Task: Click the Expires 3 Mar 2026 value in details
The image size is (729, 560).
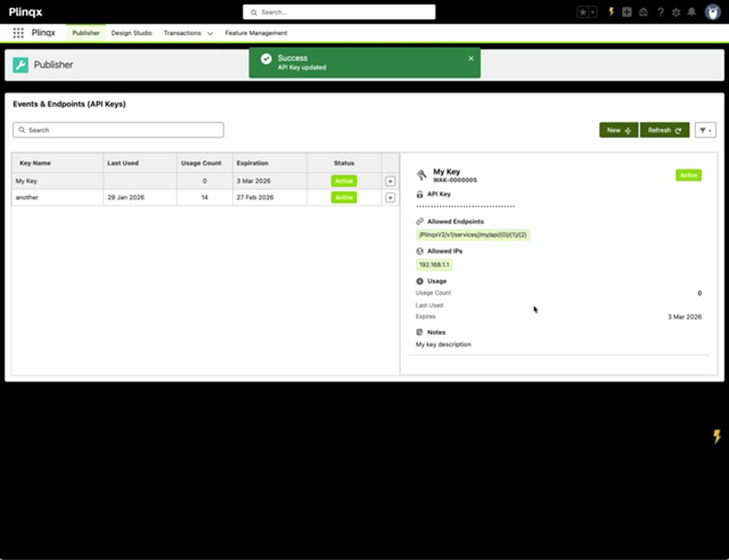Action: coord(685,317)
